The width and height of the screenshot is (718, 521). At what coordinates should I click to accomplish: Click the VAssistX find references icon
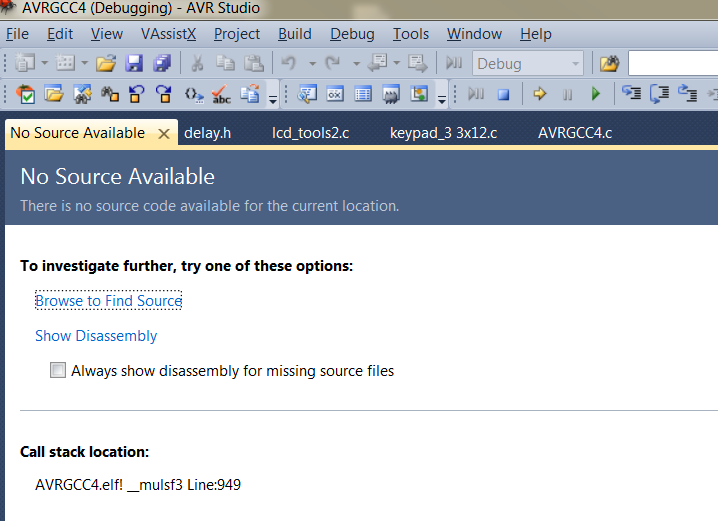coord(110,94)
